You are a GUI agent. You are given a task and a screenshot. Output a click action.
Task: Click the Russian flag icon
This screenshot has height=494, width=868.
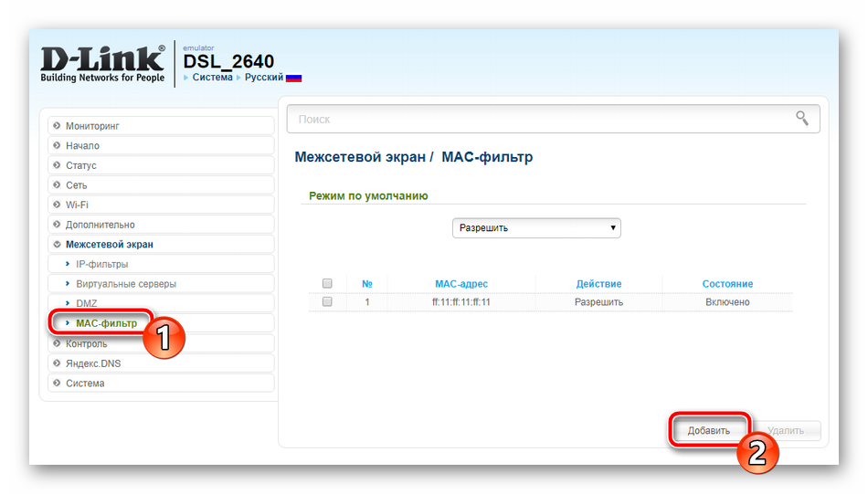[293, 78]
